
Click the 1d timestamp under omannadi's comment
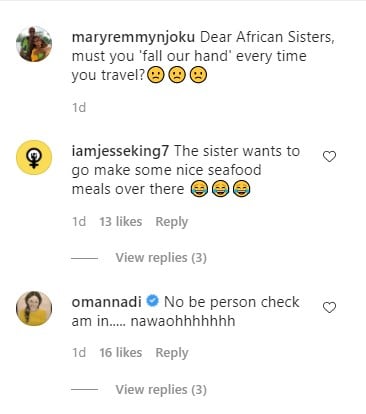79,352
